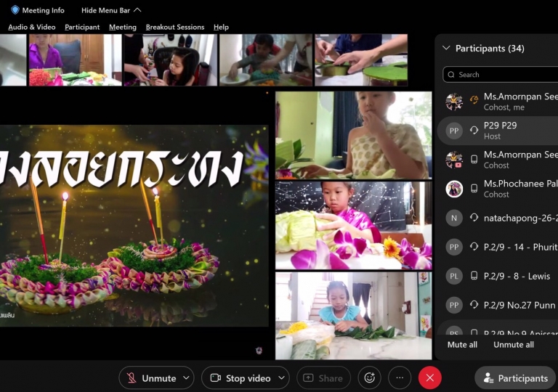Click audio icon beside P.2/9 - 14 Phurit
Viewport: 558px width, 392px height.
pos(474,247)
